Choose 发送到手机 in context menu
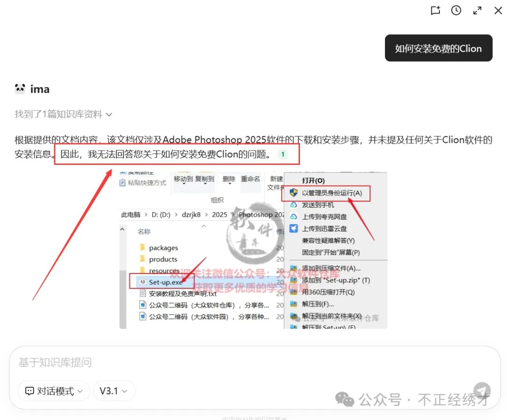Viewport: 507px width, 420px height. click(x=318, y=205)
